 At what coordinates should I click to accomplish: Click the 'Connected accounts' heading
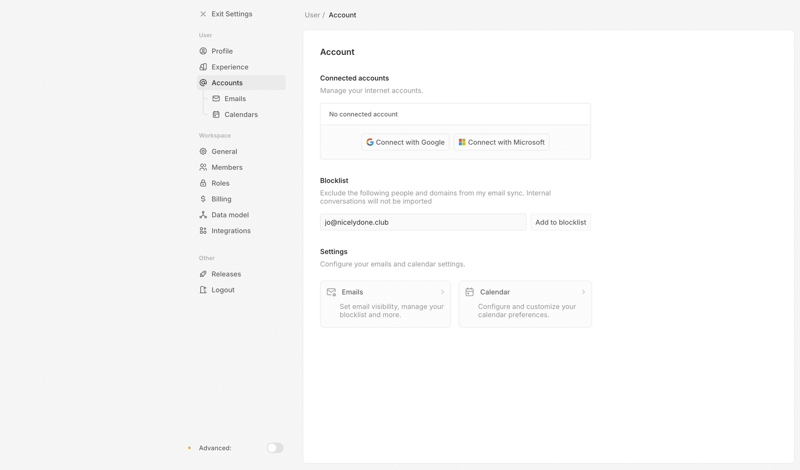click(354, 78)
